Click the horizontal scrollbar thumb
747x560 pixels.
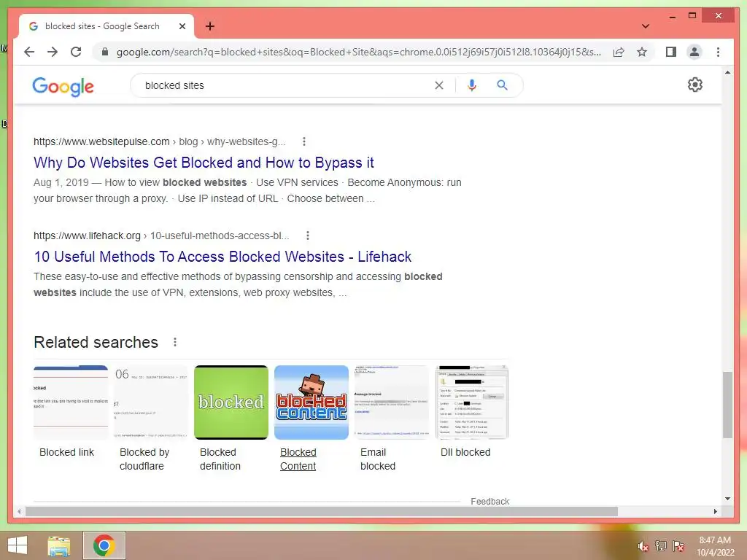(322, 511)
